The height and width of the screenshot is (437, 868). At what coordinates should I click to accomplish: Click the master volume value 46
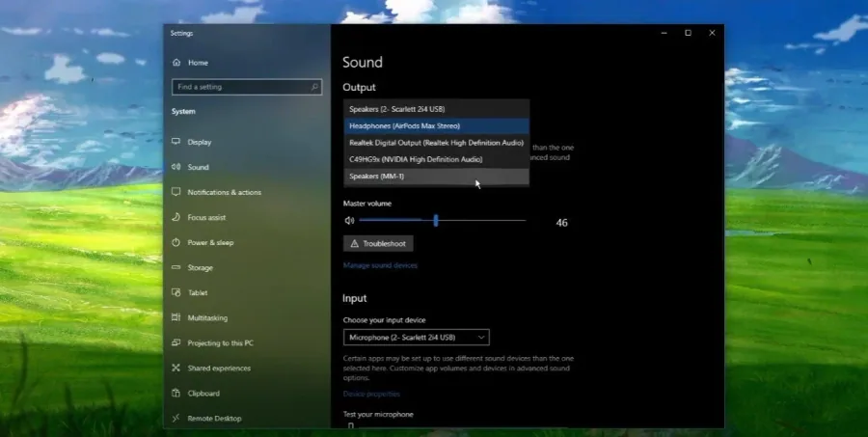[x=562, y=223]
